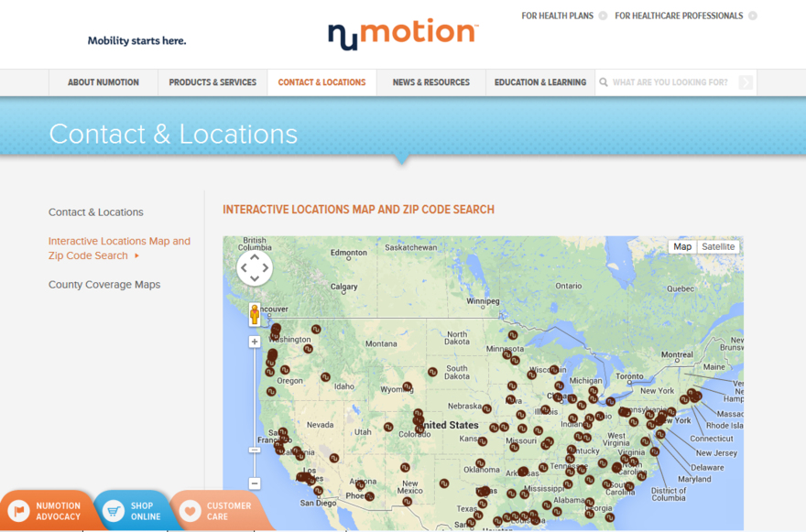Switch map to Map view
806x532 pixels.
[x=682, y=246]
